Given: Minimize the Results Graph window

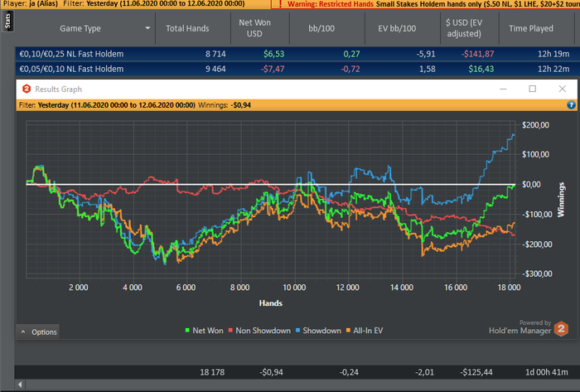Looking at the screenshot, I should coord(503,90).
